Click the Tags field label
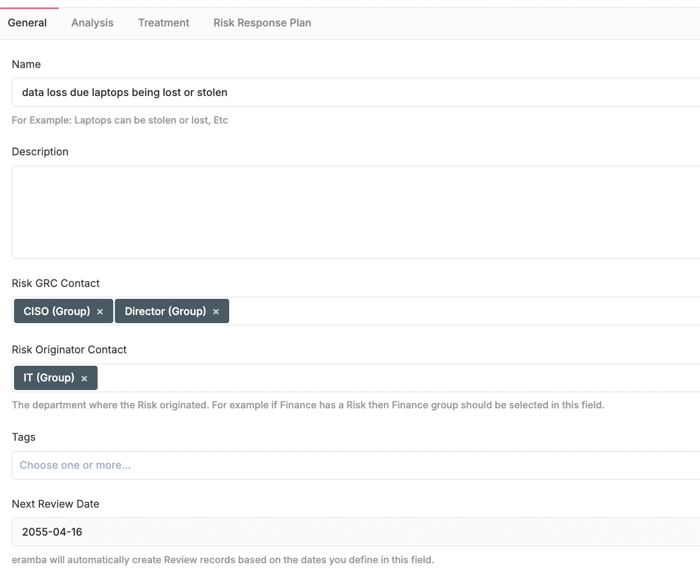This screenshot has width=700, height=588. (24, 437)
